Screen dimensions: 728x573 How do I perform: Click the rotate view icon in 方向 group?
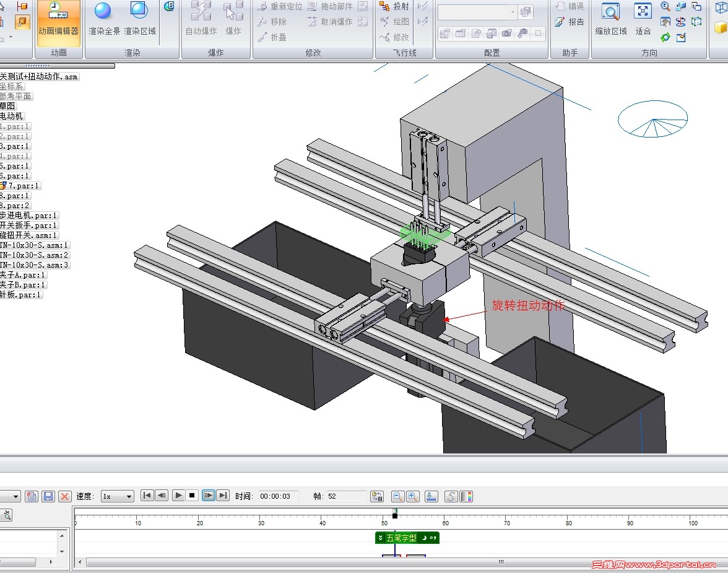(681, 22)
